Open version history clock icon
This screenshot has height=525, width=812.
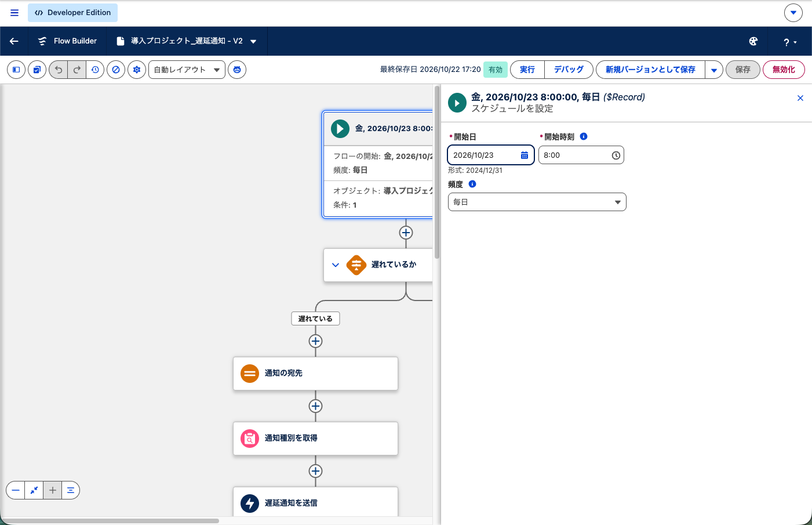[x=95, y=70]
